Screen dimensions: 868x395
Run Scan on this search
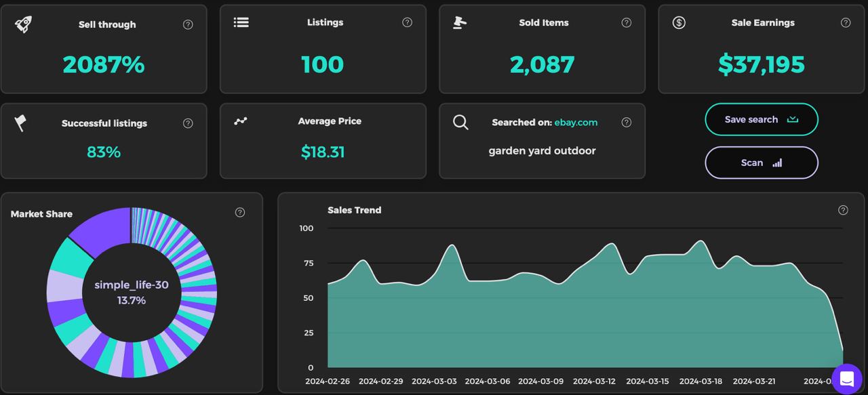pyautogui.click(x=762, y=163)
